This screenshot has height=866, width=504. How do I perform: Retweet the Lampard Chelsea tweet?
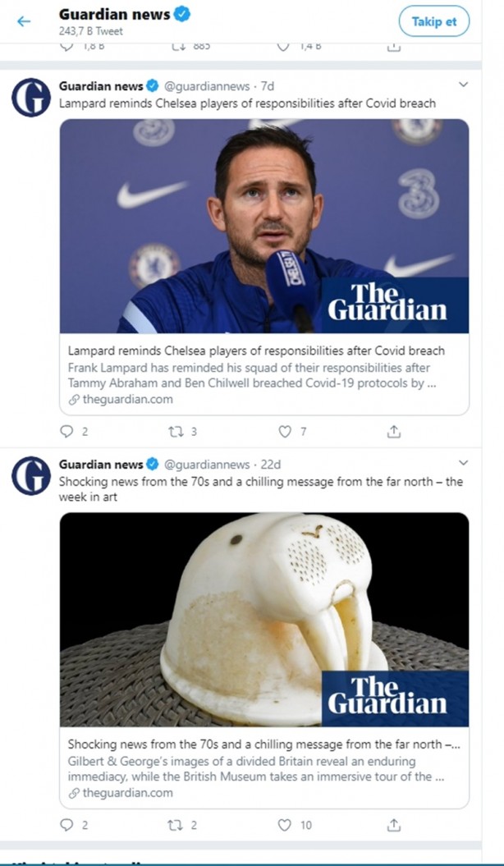(x=176, y=431)
